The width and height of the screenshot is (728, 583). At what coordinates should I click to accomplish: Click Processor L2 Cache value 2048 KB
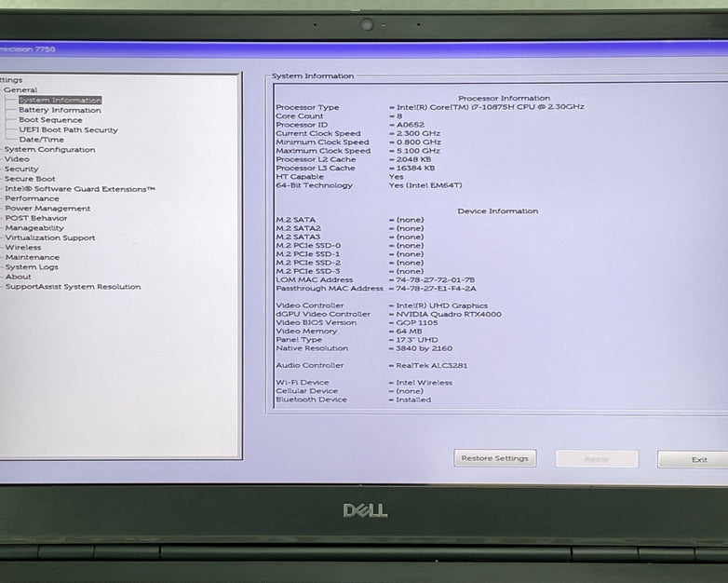413,159
